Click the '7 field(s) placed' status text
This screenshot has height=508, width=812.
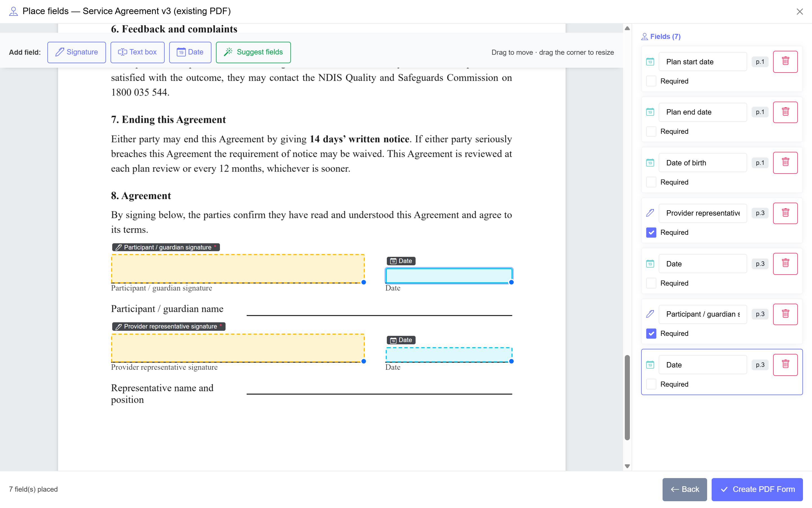33,489
